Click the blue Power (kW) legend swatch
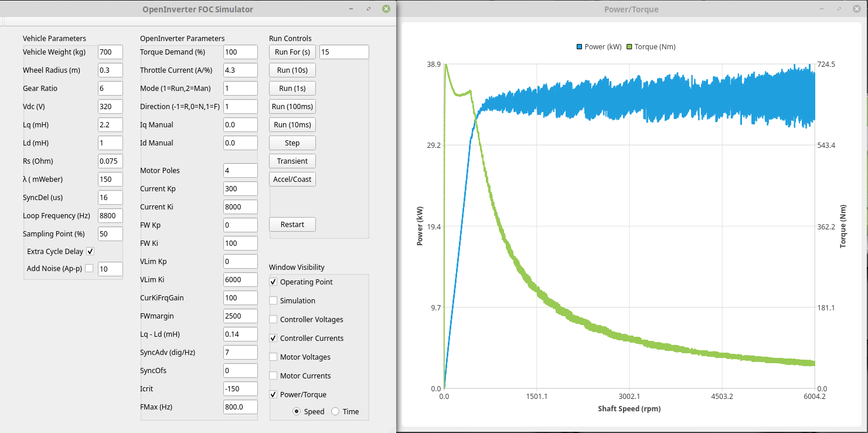Viewport: 868px width, 433px height. coord(580,47)
